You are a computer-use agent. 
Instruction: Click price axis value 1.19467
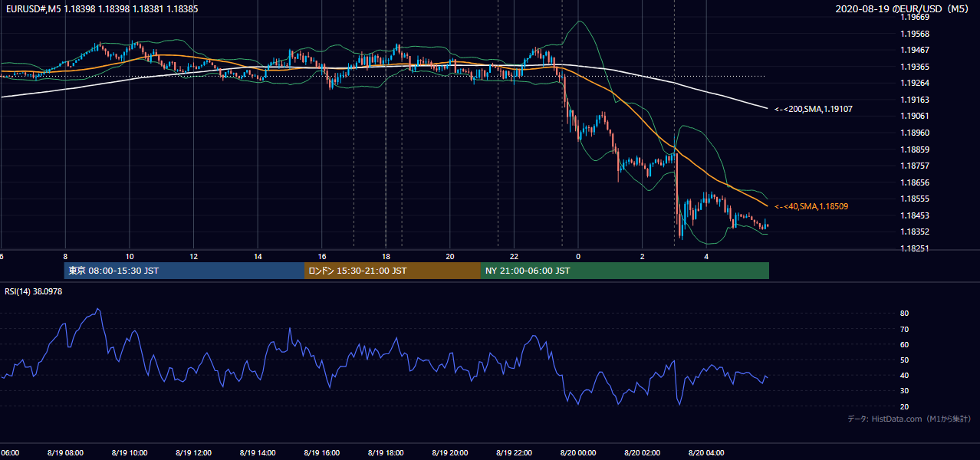914,51
